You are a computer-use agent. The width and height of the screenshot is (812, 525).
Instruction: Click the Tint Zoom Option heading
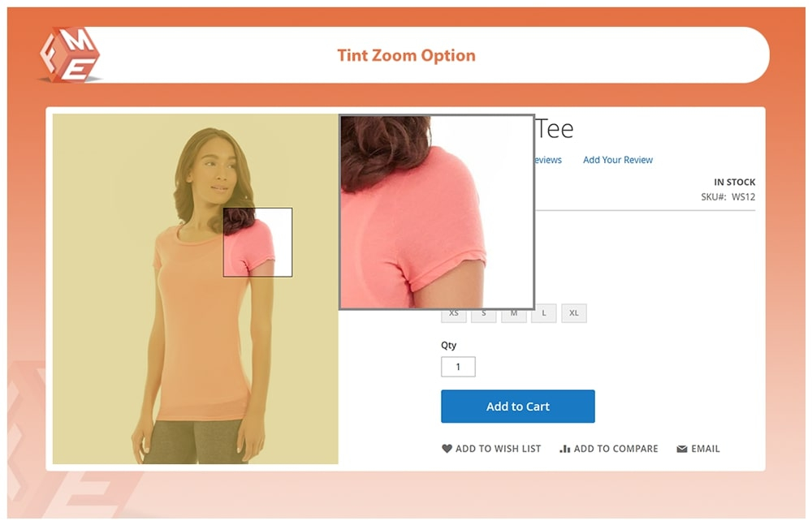407,55
